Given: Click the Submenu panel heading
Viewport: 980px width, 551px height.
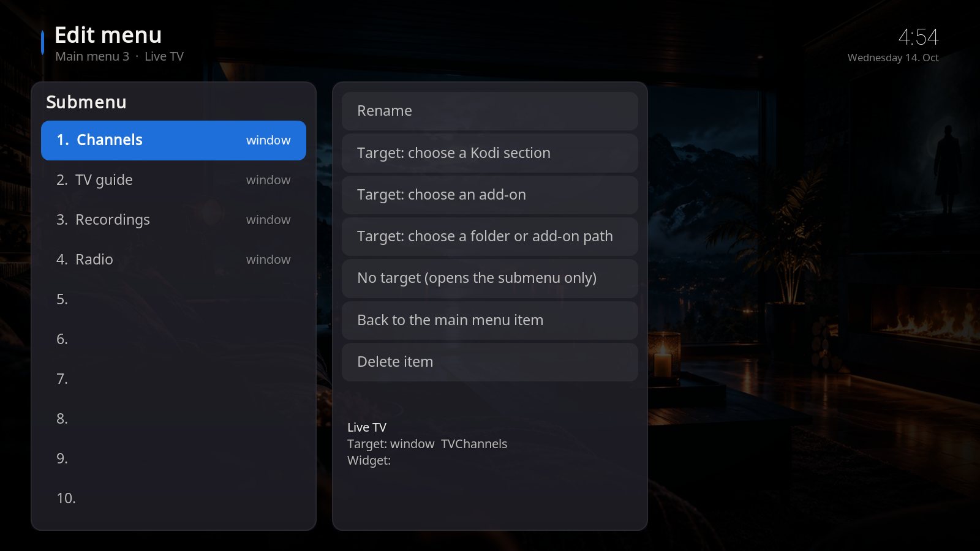Looking at the screenshot, I should pos(86,102).
